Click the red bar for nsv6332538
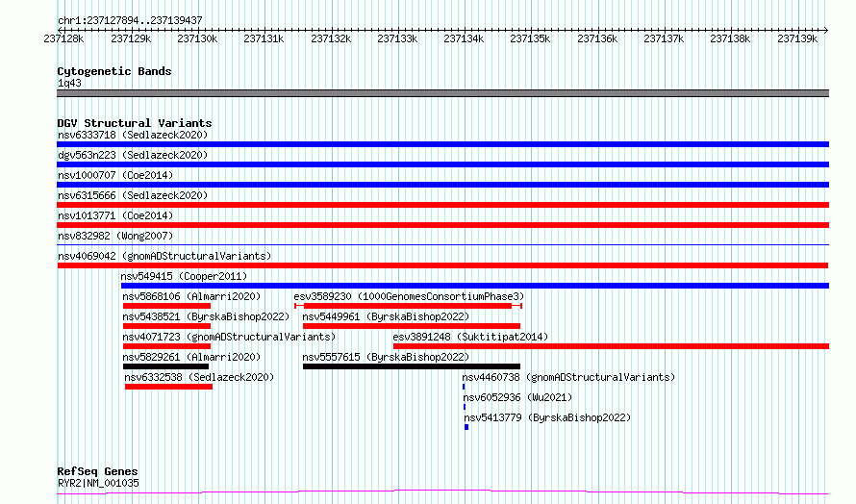 (x=168, y=387)
